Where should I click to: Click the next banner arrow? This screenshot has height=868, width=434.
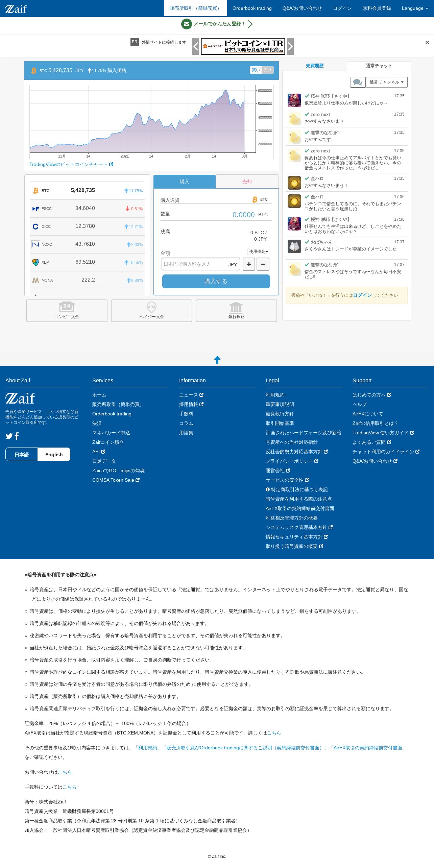[x=290, y=46]
